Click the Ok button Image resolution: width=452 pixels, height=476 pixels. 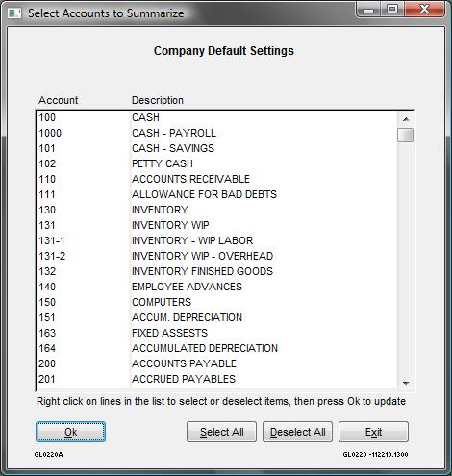(x=70, y=432)
